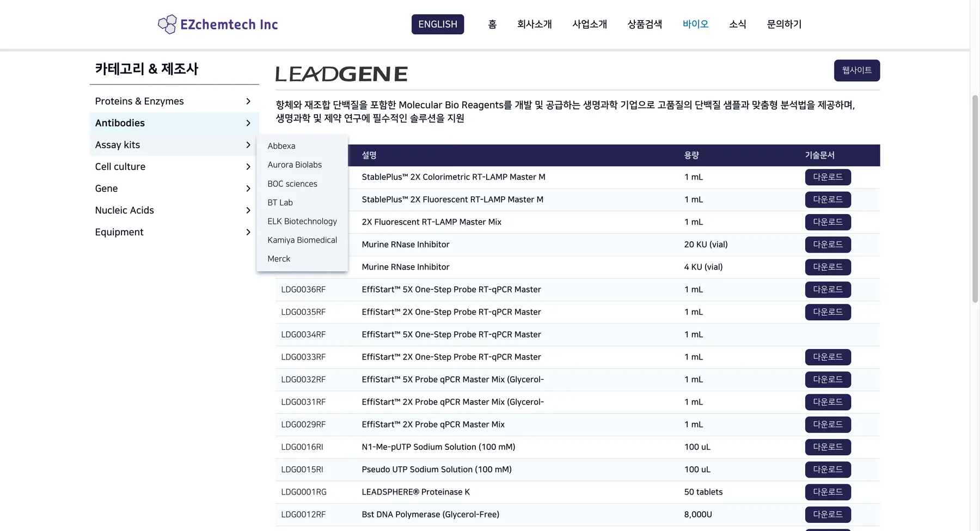The height and width of the screenshot is (531, 980).
Task: Download document for 2X Fluorescent RT-LAMP Master Mix
Action: coord(828,222)
